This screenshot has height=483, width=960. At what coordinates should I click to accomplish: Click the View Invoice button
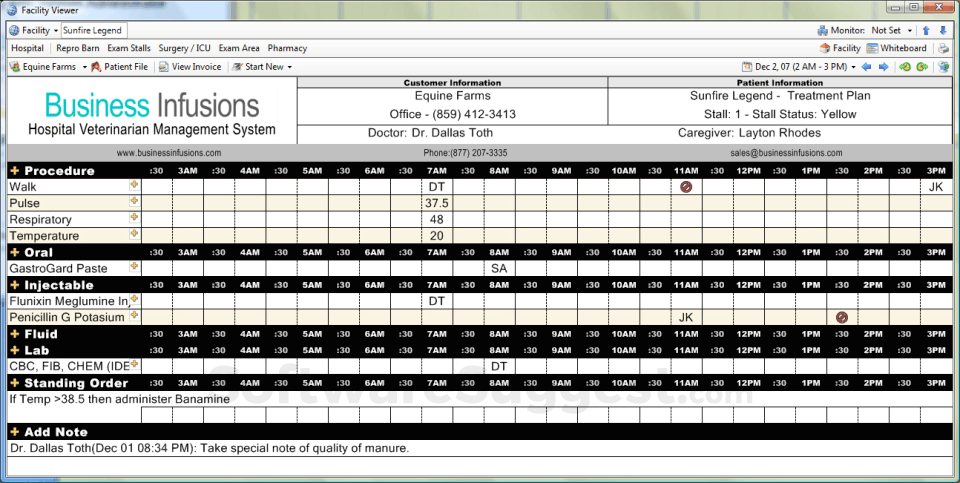click(190, 67)
